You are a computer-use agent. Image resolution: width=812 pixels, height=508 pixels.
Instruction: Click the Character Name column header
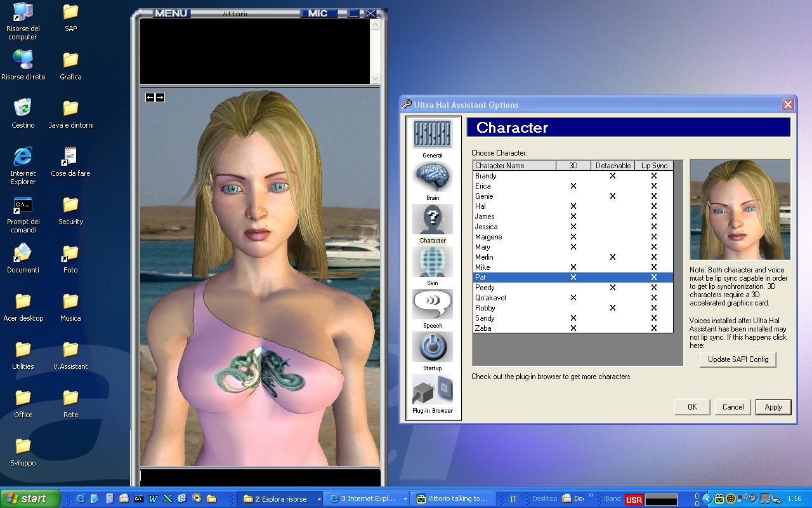click(x=514, y=166)
